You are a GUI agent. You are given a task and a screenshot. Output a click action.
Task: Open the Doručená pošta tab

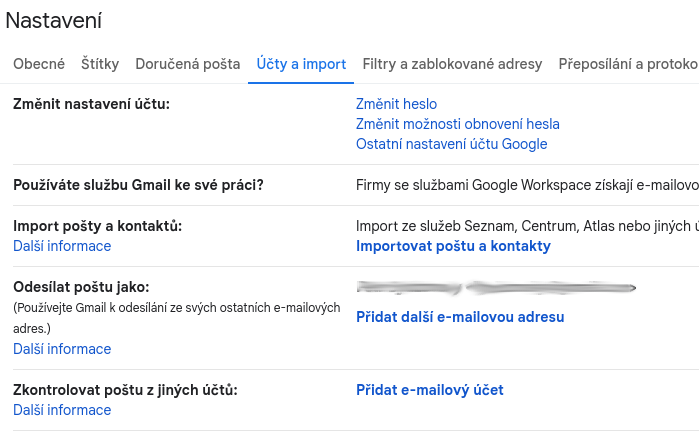tap(188, 64)
